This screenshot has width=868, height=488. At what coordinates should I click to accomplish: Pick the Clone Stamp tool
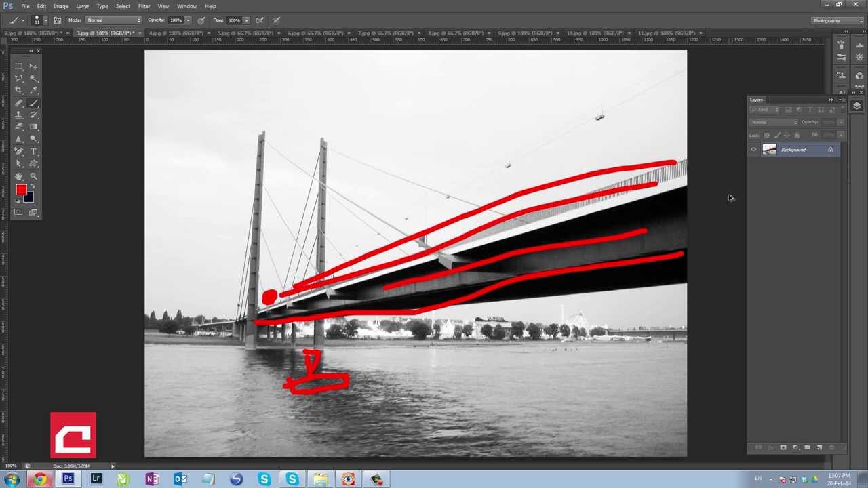click(19, 115)
